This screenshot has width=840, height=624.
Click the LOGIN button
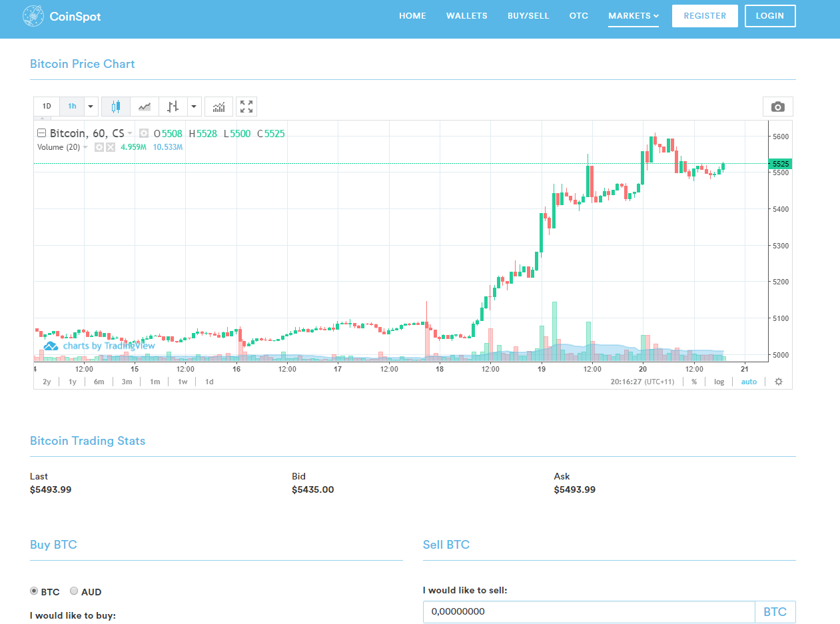point(770,16)
